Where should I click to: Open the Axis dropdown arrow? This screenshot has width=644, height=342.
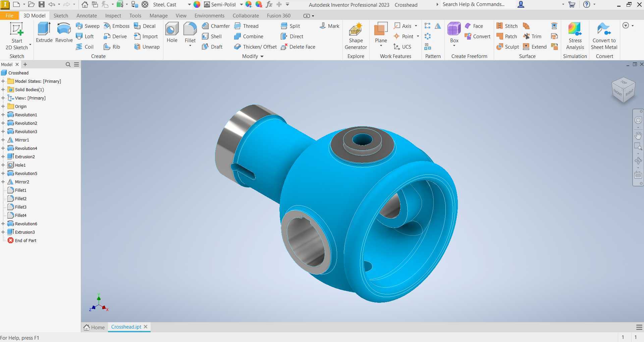click(416, 26)
